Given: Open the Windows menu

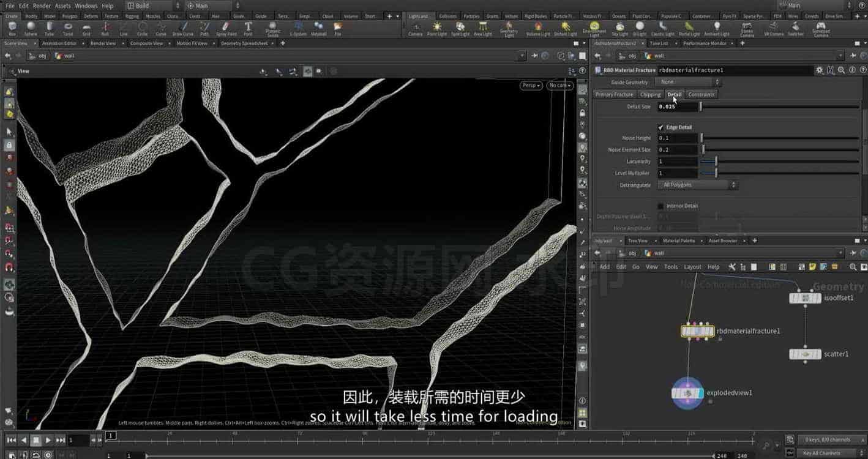Looking at the screenshot, I should tap(86, 6).
